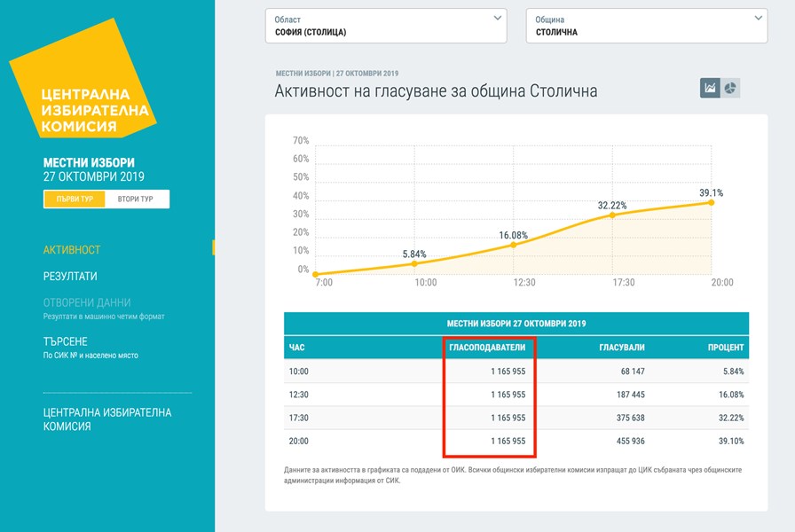The height and width of the screenshot is (532, 795).
Task: Select the ПЪРВИ ТУР round toggle
Action: [x=75, y=199]
